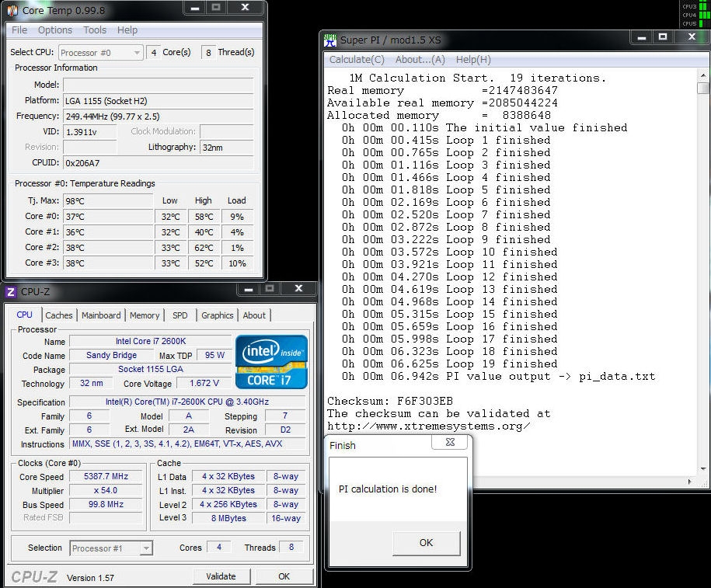Maximize the Super PI window
Screen dimensions: 711x588
663,37
